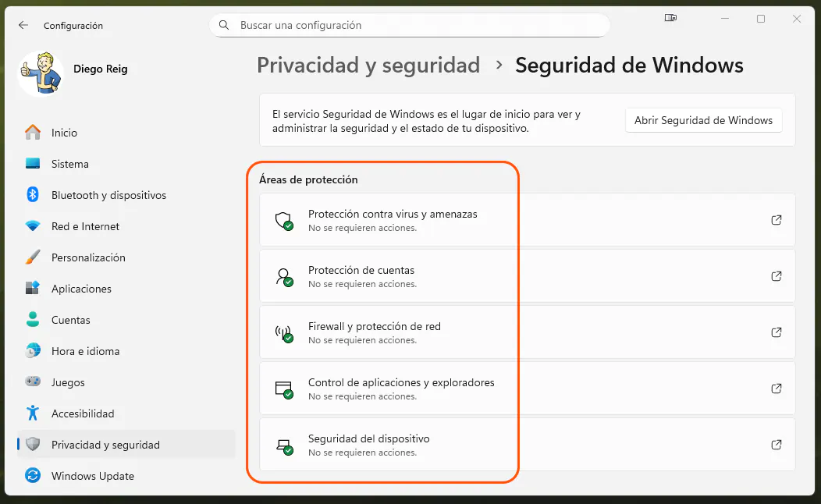The width and height of the screenshot is (821, 504).
Task: Open external link for Protección de cuentas
Action: [777, 276]
